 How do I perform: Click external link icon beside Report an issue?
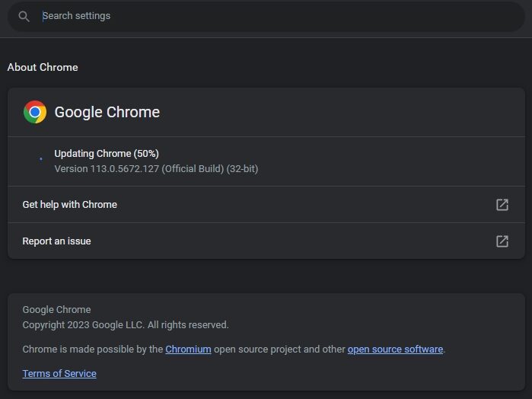[502, 241]
